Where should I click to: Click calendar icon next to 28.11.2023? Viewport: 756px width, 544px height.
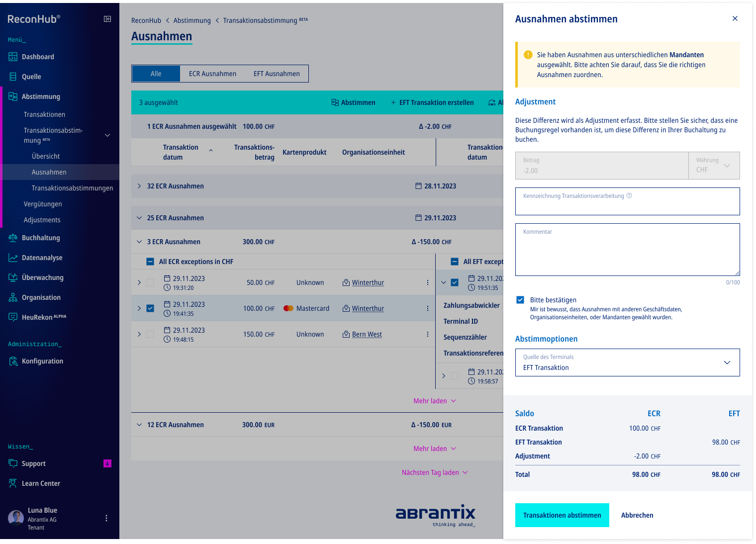click(418, 186)
